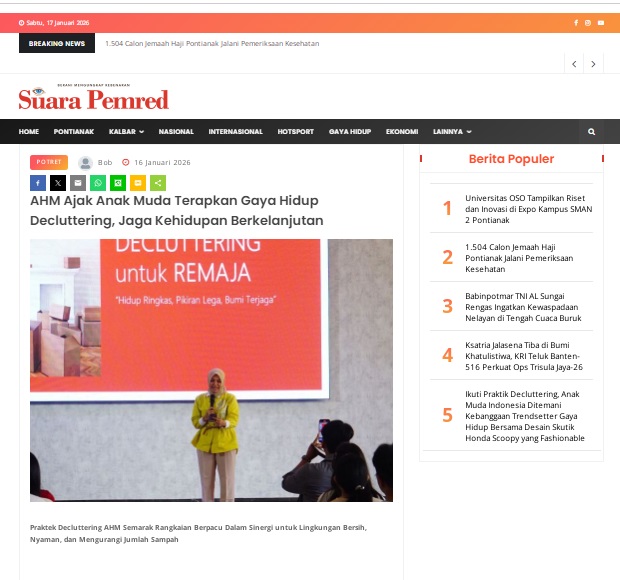
Task: Expand the LAINNYA dropdown menu
Action: click(x=452, y=132)
